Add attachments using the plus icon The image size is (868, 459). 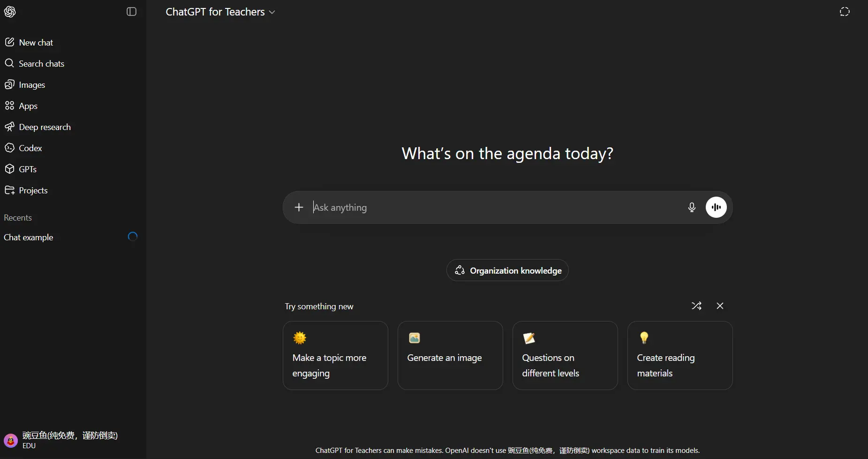click(x=299, y=207)
